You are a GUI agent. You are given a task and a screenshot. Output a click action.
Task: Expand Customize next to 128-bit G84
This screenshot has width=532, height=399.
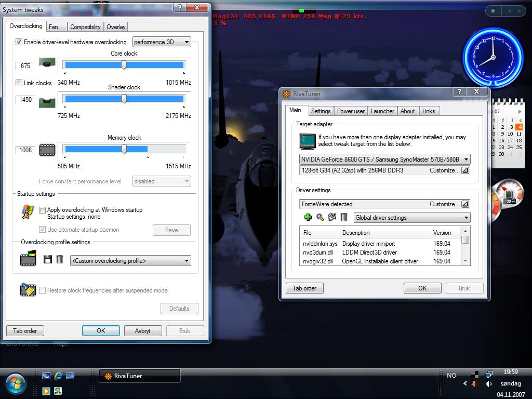pyautogui.click(x=465, y=170)
